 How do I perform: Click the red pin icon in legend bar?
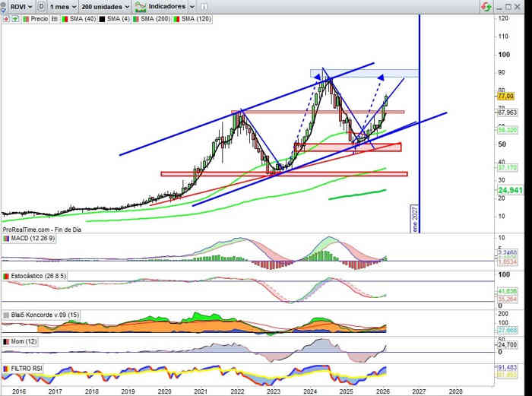(x=6, y=17)
